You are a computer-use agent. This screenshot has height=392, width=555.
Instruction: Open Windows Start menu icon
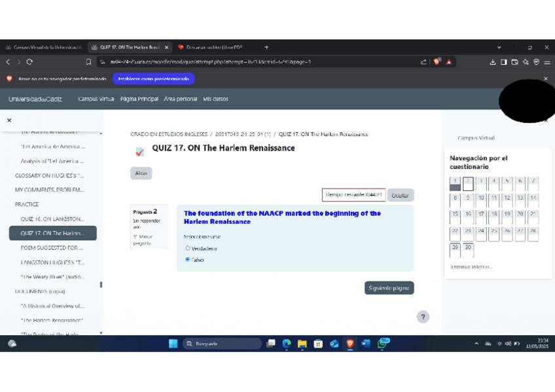pos(173,344)
